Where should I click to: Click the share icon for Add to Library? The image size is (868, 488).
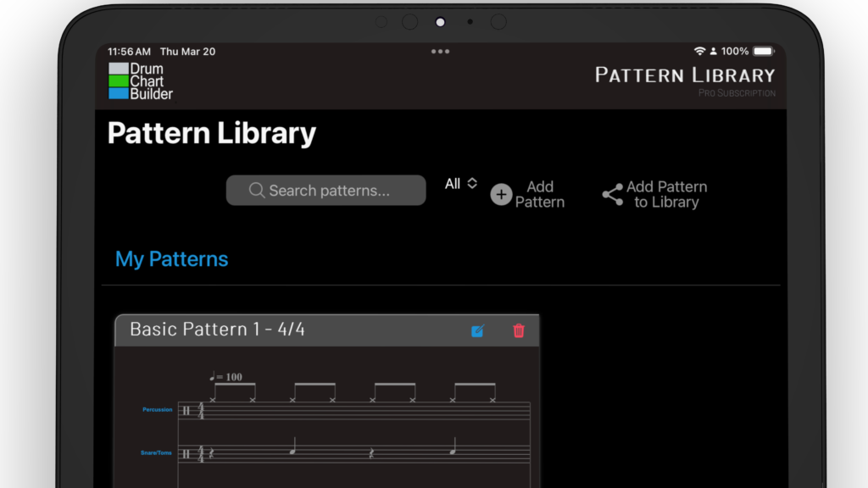(612, 195)
